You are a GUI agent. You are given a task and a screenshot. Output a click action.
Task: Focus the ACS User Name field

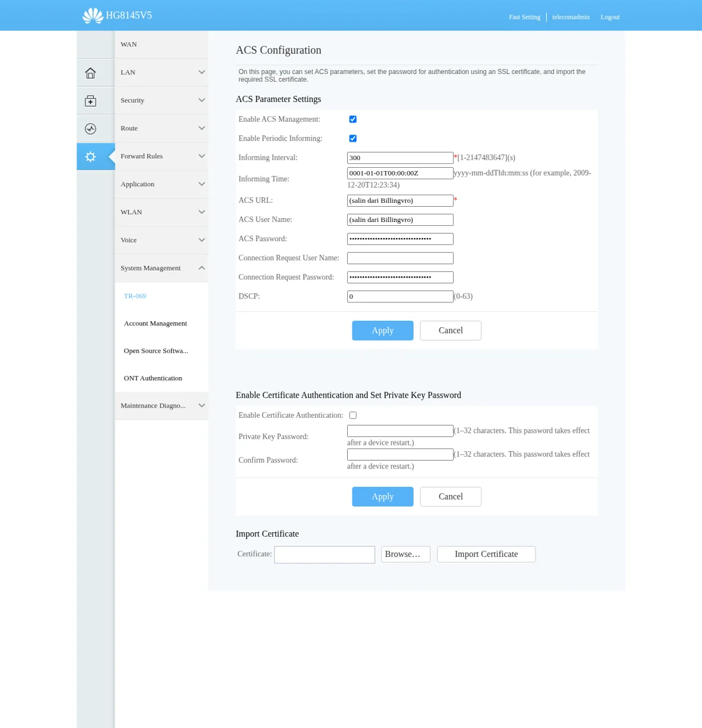coord(400,219)
